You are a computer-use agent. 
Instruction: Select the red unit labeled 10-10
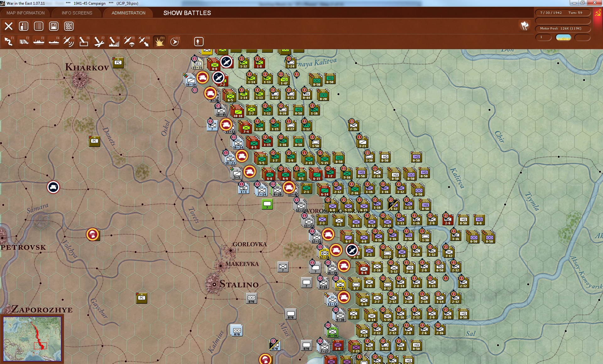[x=238, y=112]
